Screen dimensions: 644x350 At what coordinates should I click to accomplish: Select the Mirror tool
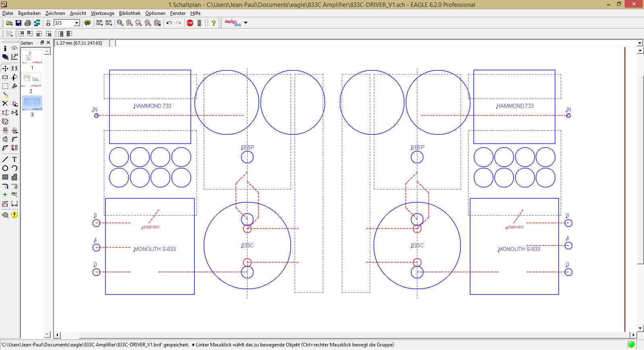(x=5, y=77)
